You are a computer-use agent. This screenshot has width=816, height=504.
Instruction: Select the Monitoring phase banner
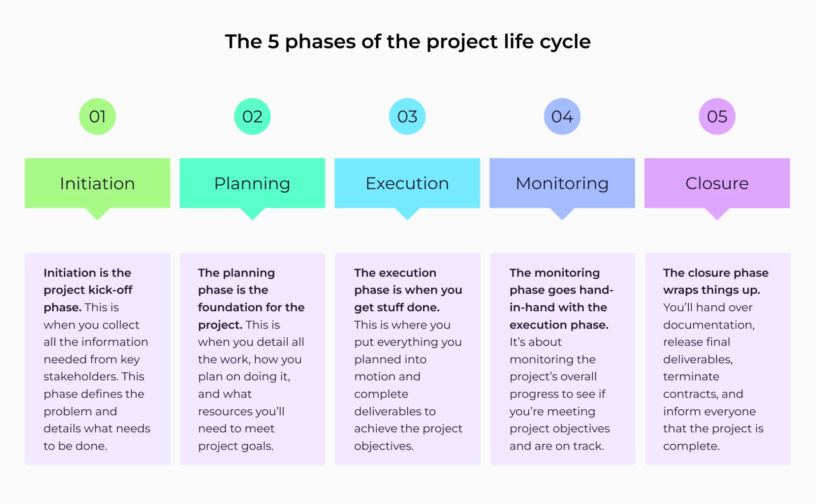click(562, 183)
